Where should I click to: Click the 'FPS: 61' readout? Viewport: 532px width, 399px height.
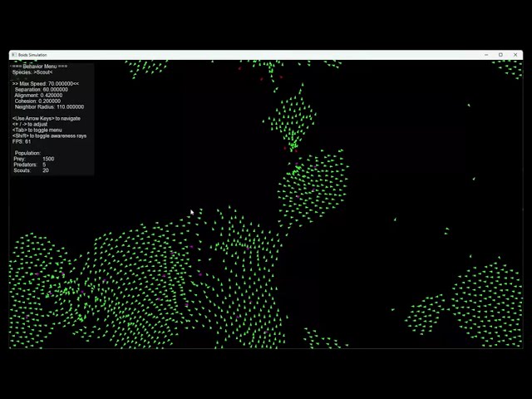tap(22, 141)
